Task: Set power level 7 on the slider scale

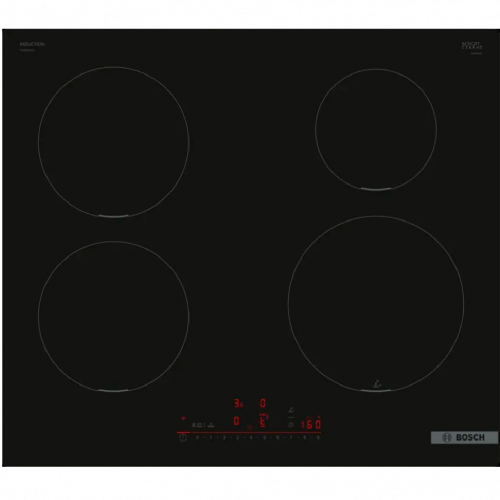Action: click(291, 437)
